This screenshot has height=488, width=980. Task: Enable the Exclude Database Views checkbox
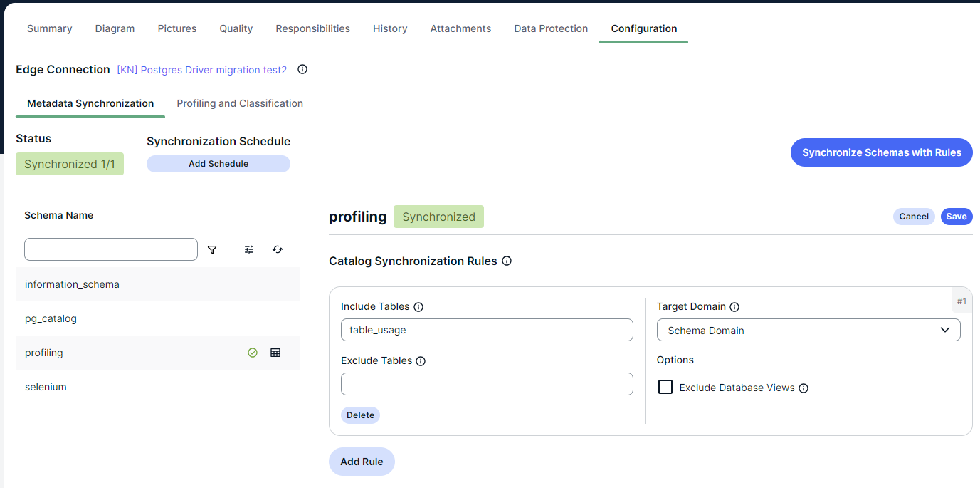665,387
